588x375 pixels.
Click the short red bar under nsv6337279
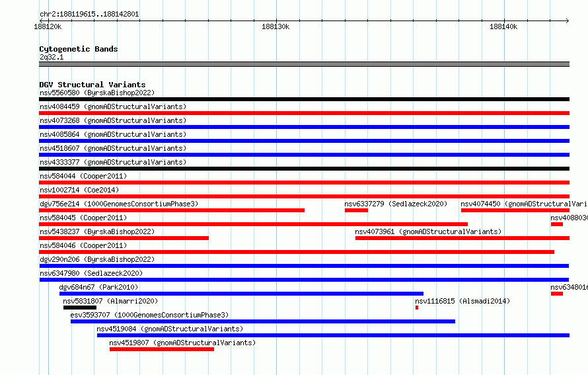[356, 210]
